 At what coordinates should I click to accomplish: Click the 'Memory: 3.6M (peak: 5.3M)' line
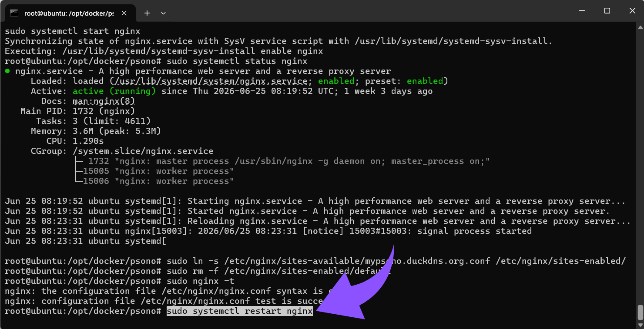96,131
